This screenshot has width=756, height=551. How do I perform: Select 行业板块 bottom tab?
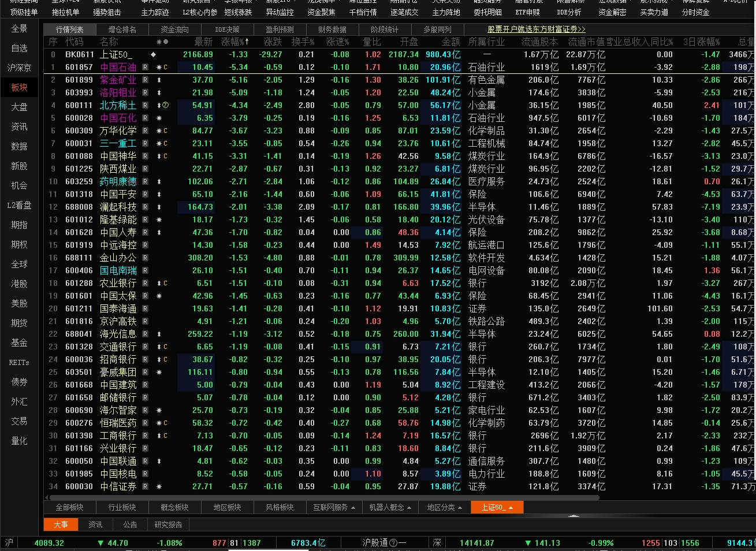click(x=122, y=507)
